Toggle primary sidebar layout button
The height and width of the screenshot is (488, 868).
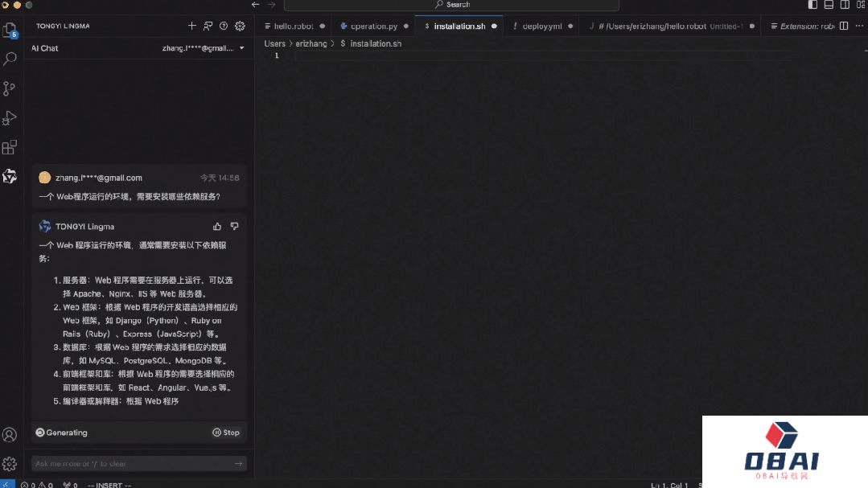812,5
